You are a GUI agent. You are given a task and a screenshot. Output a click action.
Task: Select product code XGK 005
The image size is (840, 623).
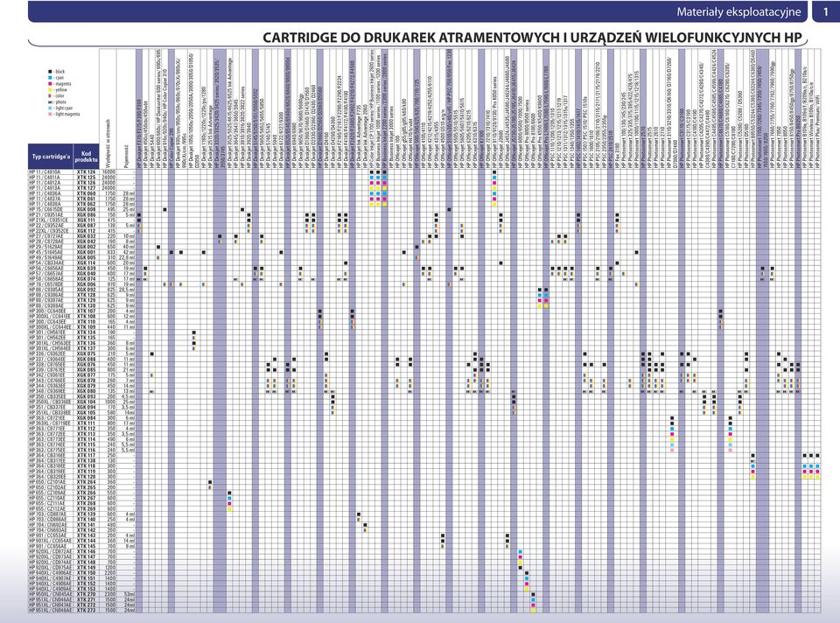[86, 257]
